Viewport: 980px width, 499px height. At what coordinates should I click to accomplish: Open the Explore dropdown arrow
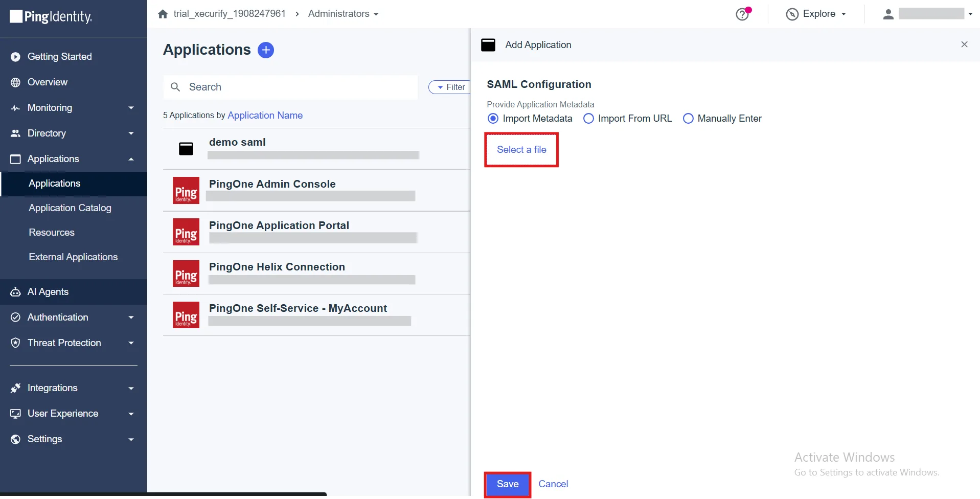tap(844, 14)
